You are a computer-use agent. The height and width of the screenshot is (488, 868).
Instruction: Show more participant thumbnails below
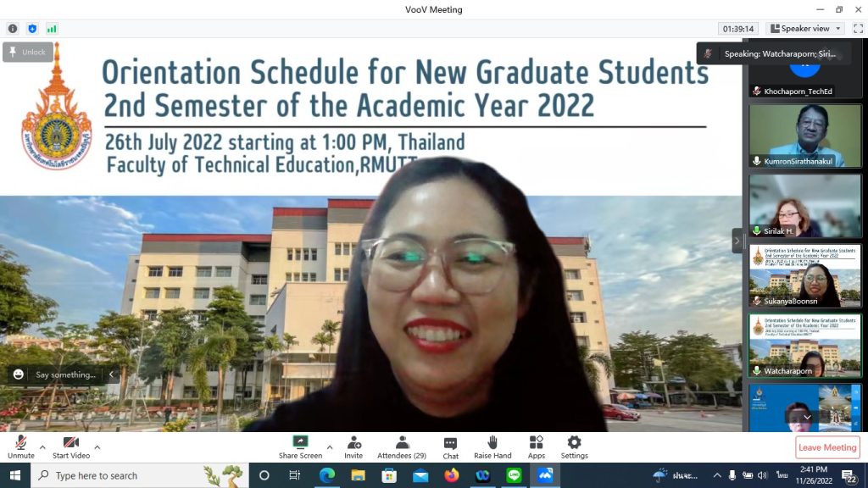point(807,418)
